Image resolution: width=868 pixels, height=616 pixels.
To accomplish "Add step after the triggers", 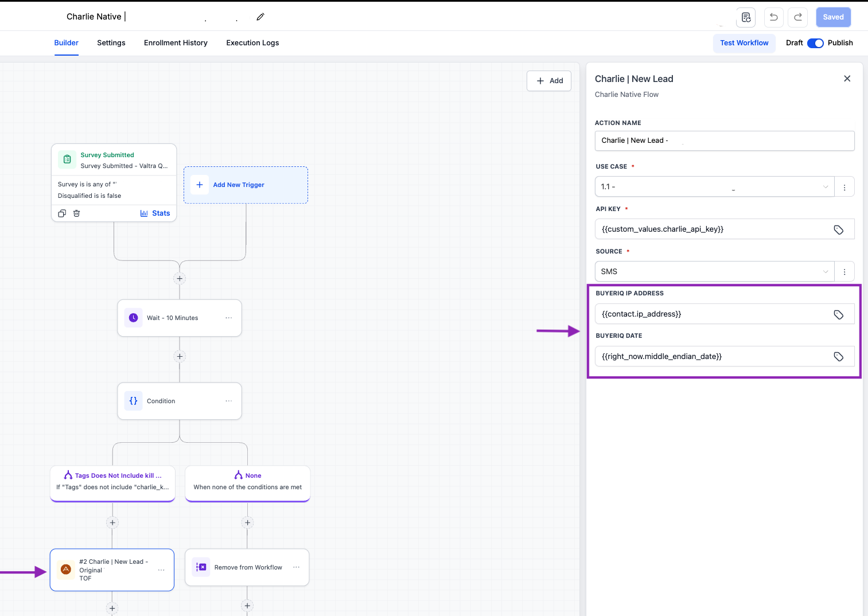I will click(180, 279).
